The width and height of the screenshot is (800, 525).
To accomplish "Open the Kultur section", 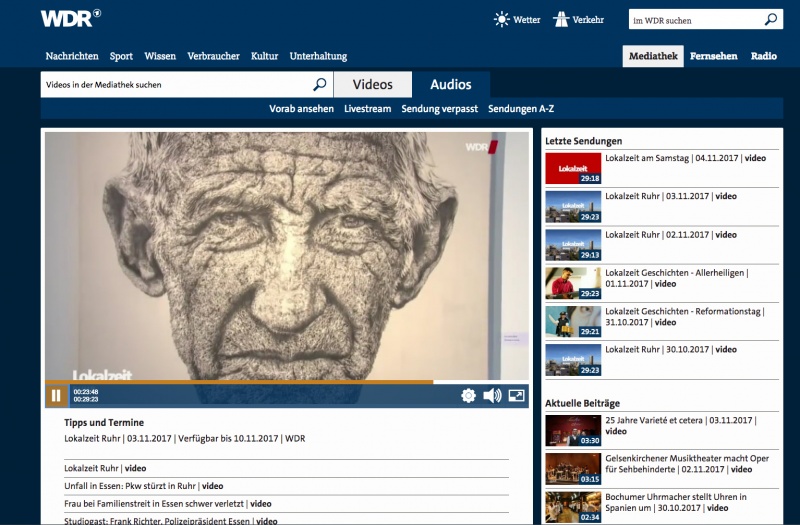I will (x=264, y=56).
